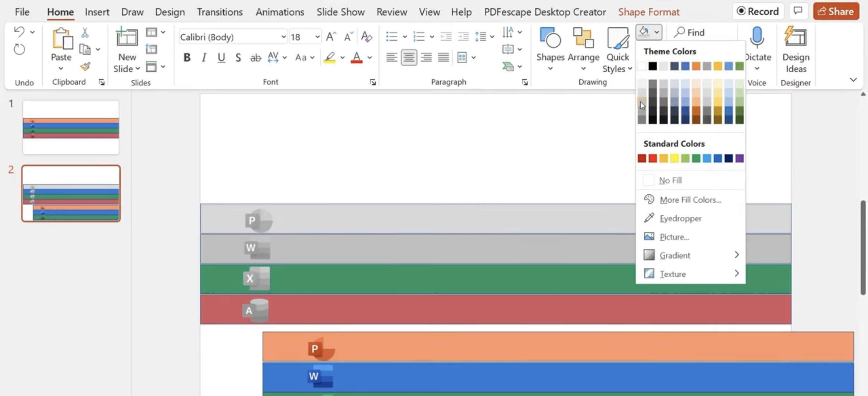Image resolution: width=868 pixels, height=396 pixels.
Task: Choose More Fill Colors option
Action: (x=690, y=199)
